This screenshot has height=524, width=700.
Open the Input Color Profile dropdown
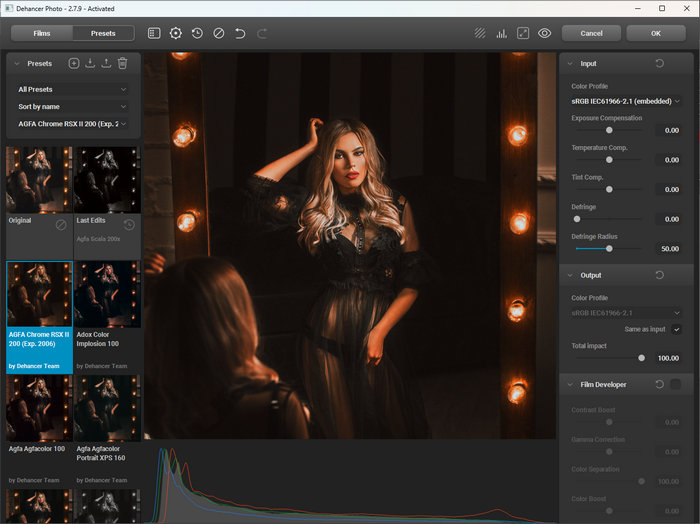(626, 101)
